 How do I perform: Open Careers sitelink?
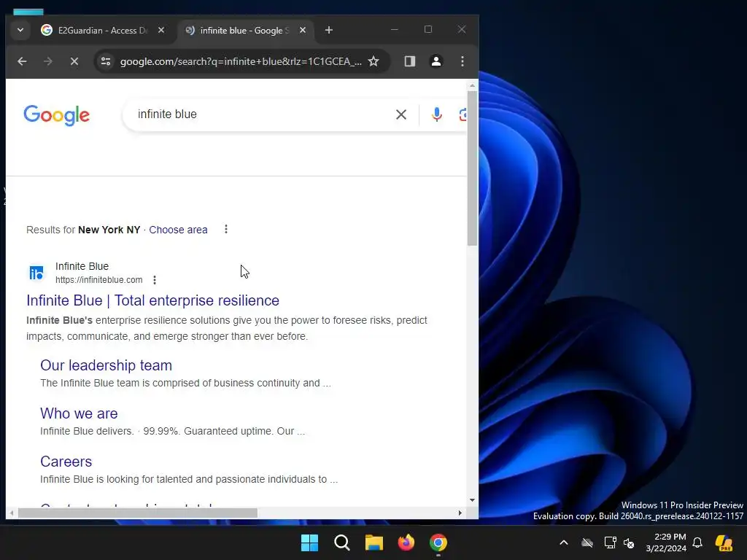click(66, 462)
